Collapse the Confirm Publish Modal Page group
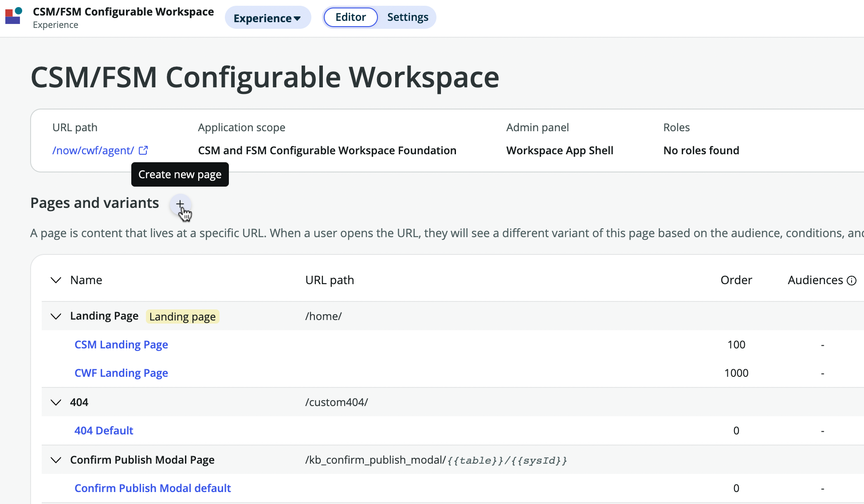 coord(56,460)
